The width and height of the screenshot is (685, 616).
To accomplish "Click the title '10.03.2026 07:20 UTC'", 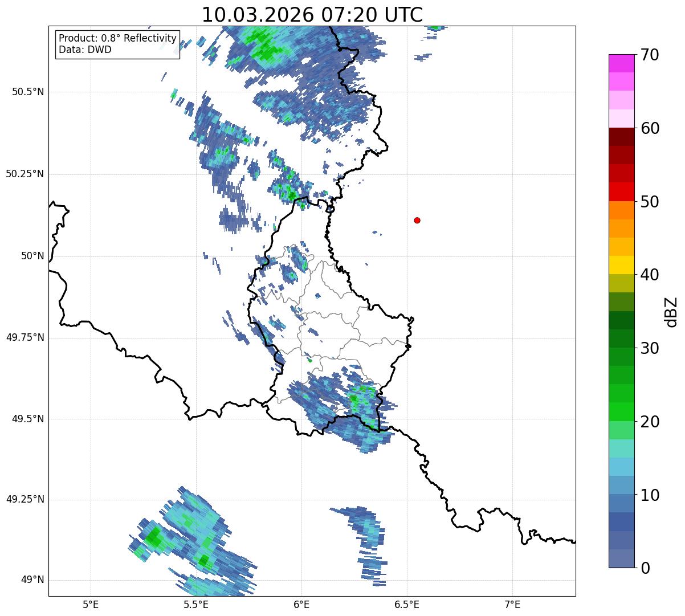I will (x=312, y=14).
